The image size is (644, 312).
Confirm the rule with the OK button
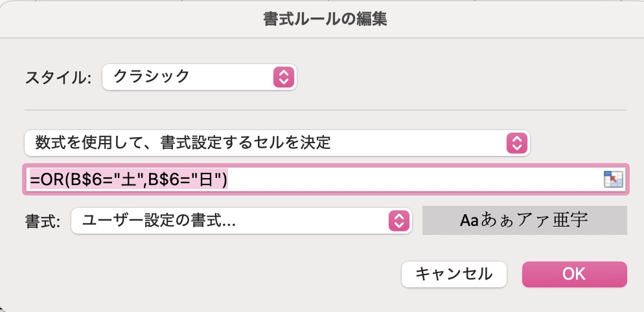(x=574, y=274)
